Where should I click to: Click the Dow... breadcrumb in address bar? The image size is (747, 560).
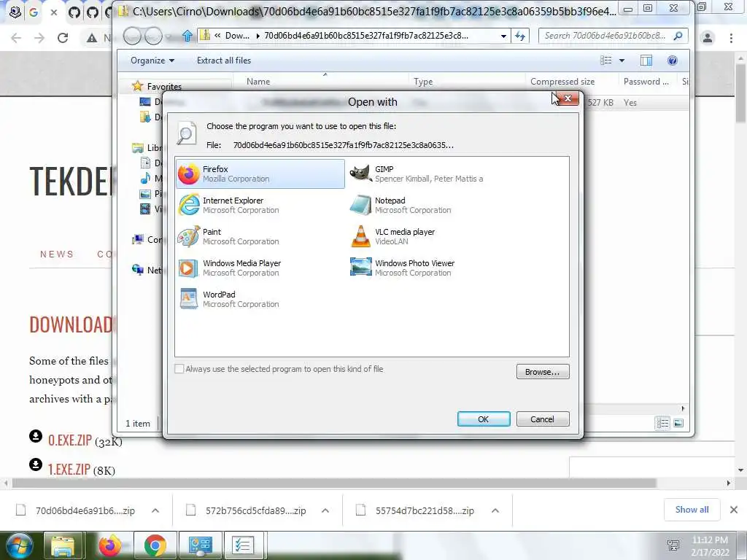[237, 36]
